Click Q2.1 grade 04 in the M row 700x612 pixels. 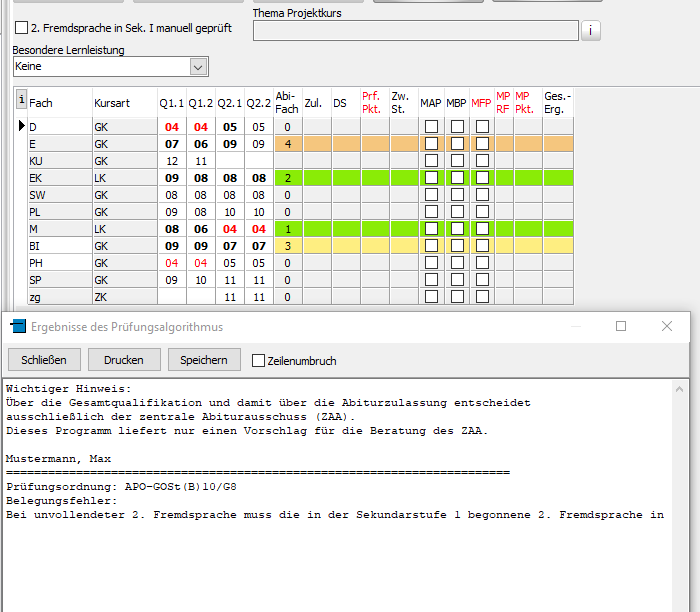click(230, 229)
